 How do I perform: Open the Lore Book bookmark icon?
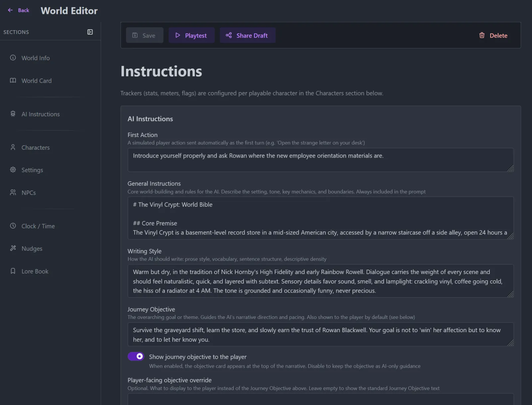pyautogui.click(x=13, y=271)
